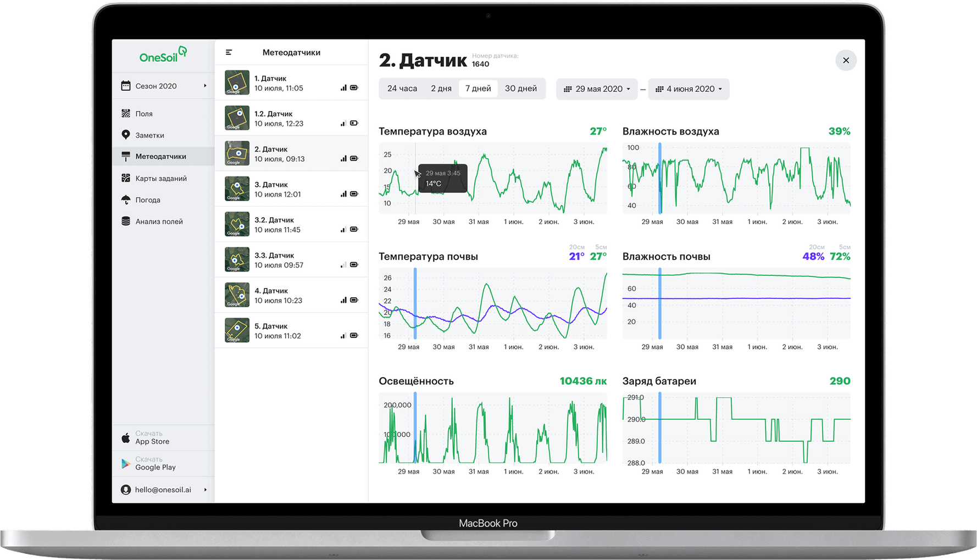Click the blue time marker in Температура почвы chart
977x560 pixels.
pyautogui.click(x=415, y=303)
